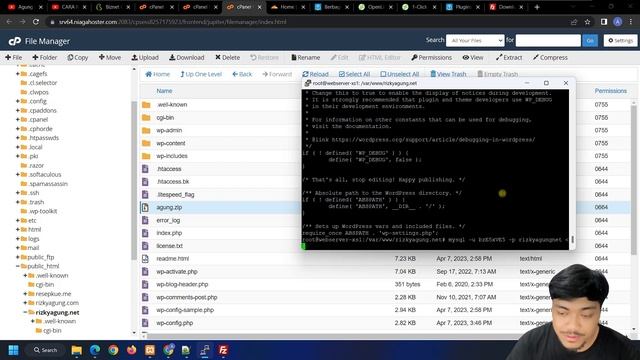Select All files
Image resolution: width=640 pixels, height=360 pixels.
pyautogui.click(x=354, y=74)
